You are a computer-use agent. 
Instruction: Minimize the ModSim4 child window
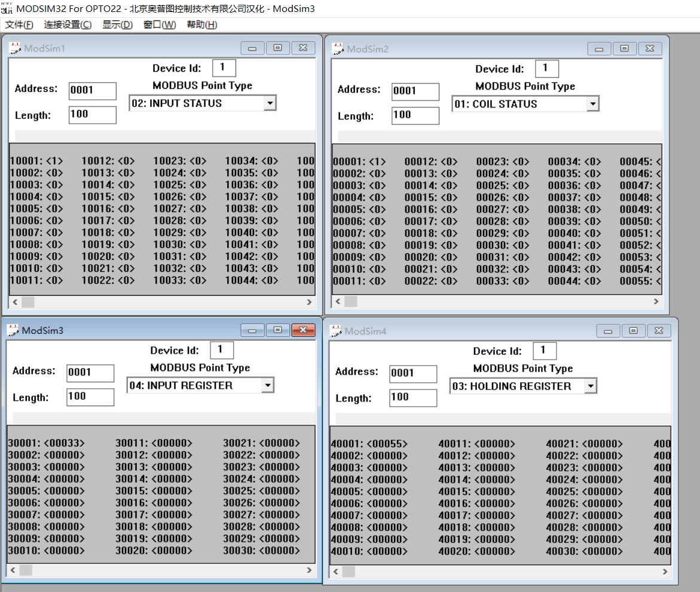607,331
